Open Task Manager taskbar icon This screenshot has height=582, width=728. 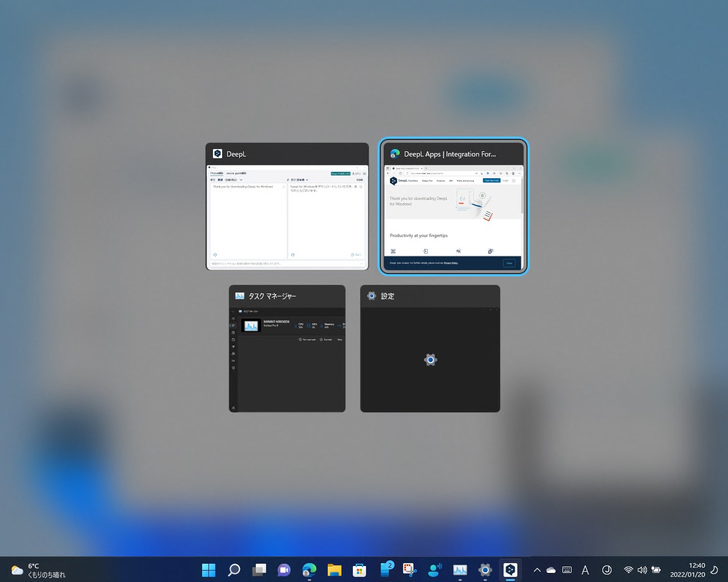pyautogui.click(x=460, y=569)
